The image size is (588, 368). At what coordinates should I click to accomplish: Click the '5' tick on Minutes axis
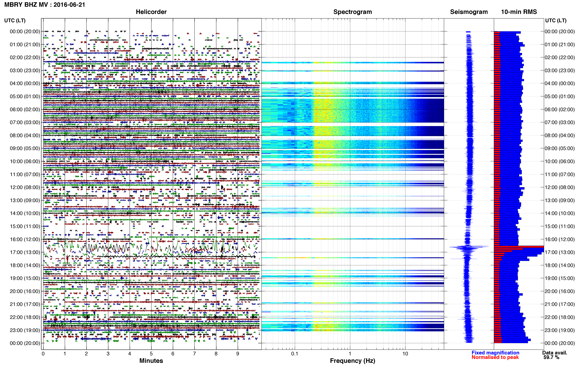click(x=151, y=354)
